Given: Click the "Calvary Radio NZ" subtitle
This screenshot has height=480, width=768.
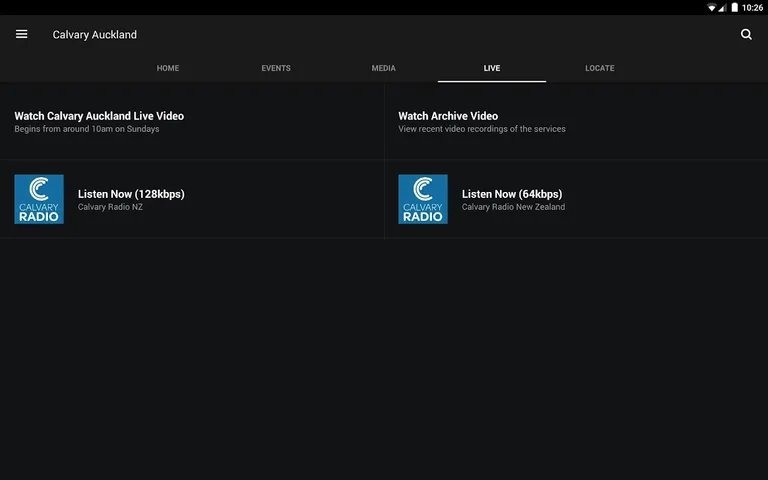Looking at the screenshot, I should 110,207.
